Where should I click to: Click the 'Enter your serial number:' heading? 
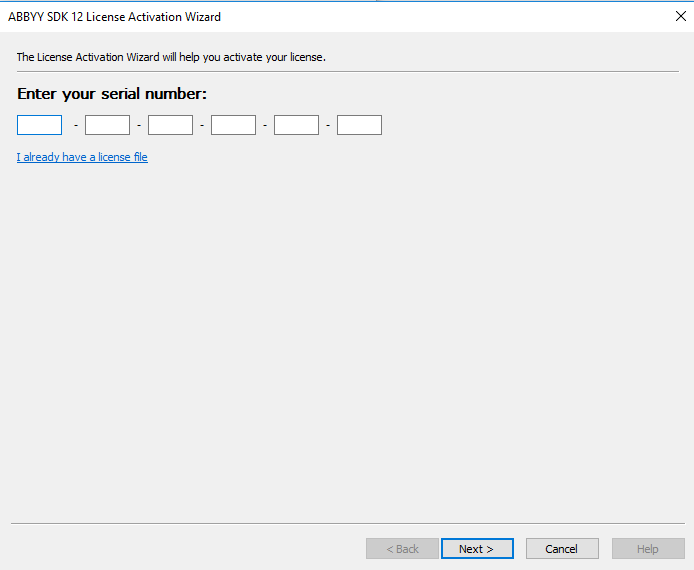tap(112, 94)
